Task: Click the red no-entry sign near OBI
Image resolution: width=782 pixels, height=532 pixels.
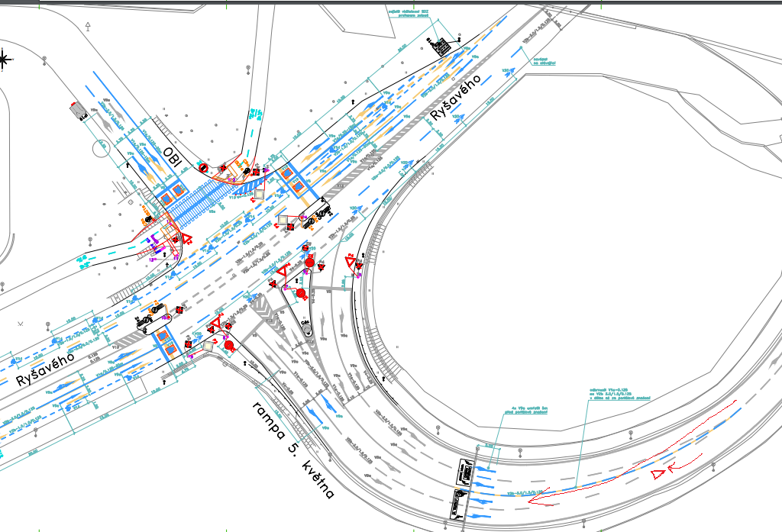Action: click(x=203, y=166)
